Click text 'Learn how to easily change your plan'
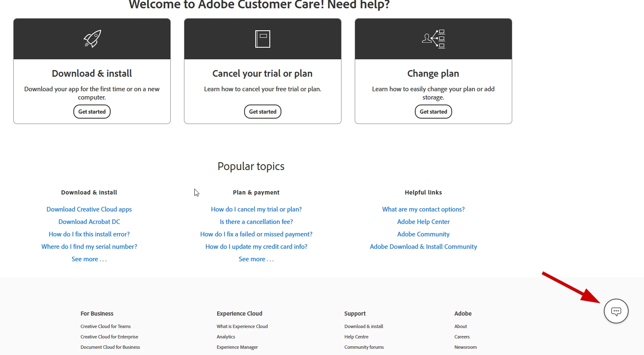Screen dimensions: 644x355 [424, 89]
